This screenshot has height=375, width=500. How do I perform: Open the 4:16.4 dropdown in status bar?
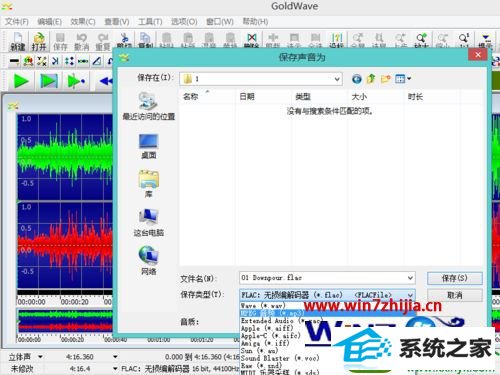[x=115, y=368]
